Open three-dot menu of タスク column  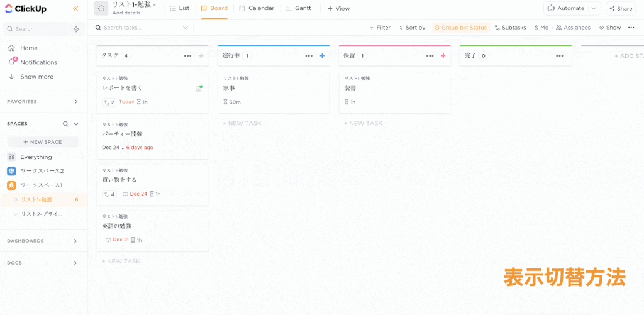tap(187, 56)
